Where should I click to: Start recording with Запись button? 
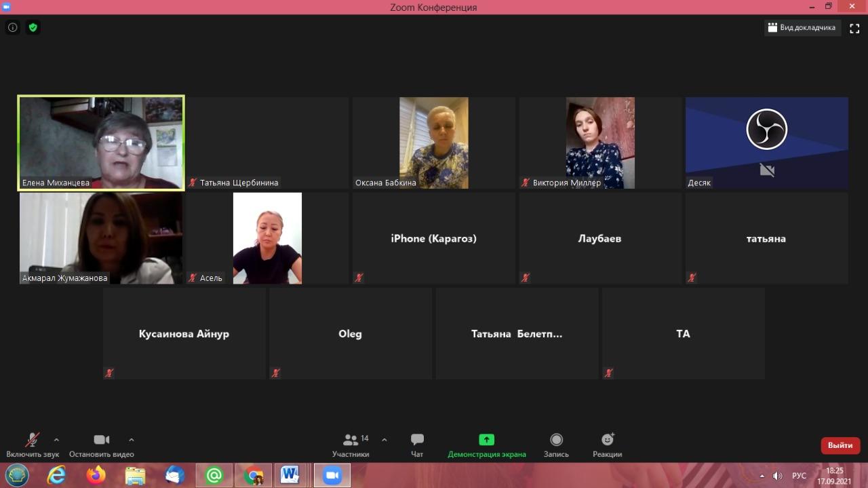(x=556, y=445)
